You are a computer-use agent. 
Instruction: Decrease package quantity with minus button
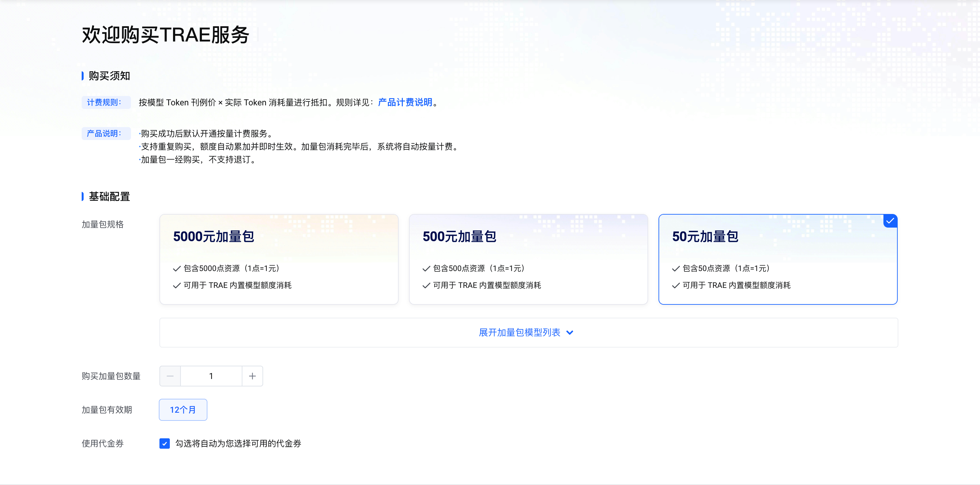170,376
